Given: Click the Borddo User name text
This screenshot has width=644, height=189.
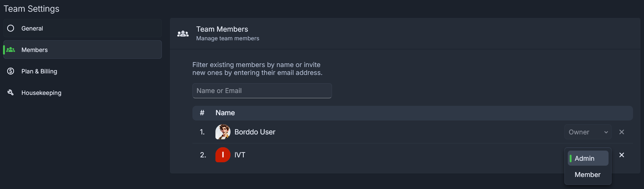Looking at the screenshot, I should pos(255,132).
